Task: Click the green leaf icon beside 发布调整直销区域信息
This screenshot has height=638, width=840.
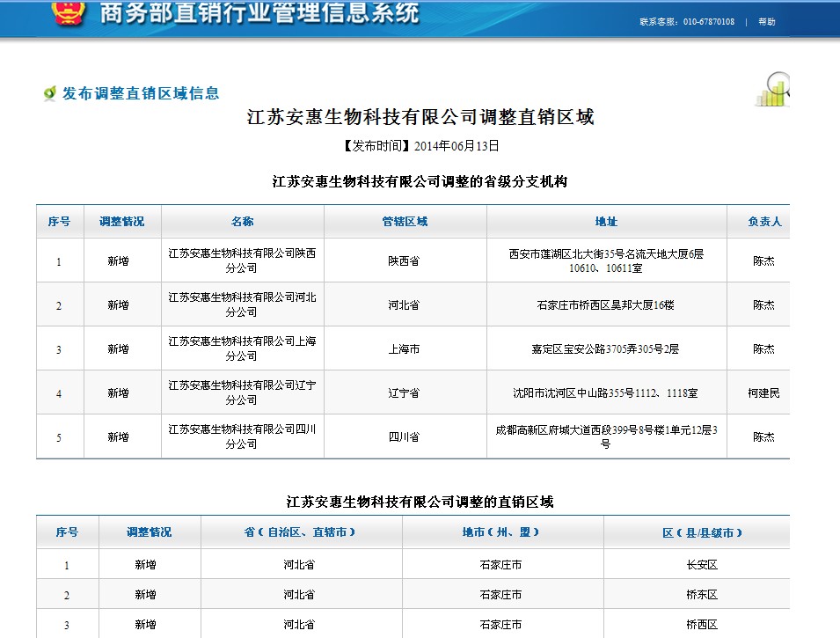Action: (50, 93)
